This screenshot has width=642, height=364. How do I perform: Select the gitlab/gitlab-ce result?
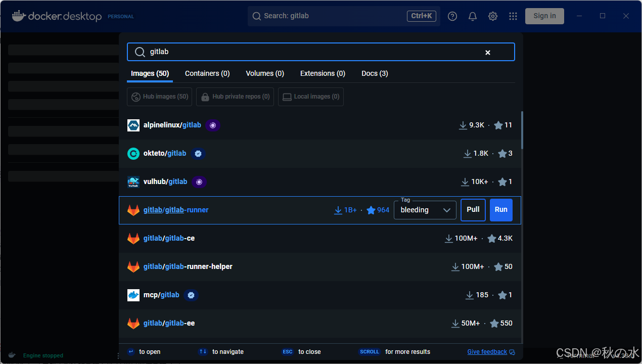click(319, 238)
